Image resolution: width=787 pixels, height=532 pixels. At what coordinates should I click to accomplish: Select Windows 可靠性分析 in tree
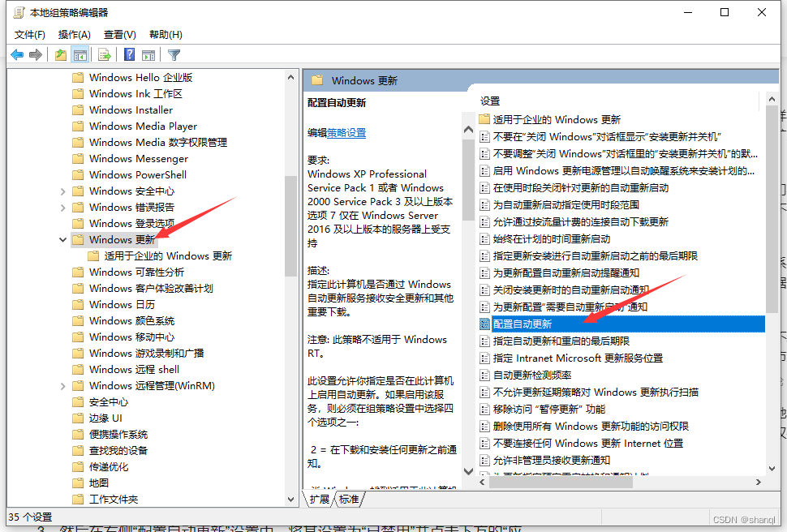[x=136, y=272]
